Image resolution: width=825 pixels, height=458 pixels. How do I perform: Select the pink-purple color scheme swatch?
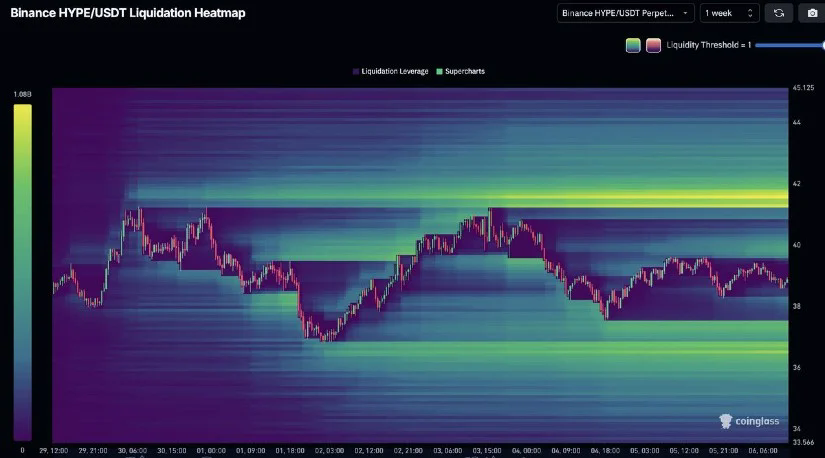[653, 45]
